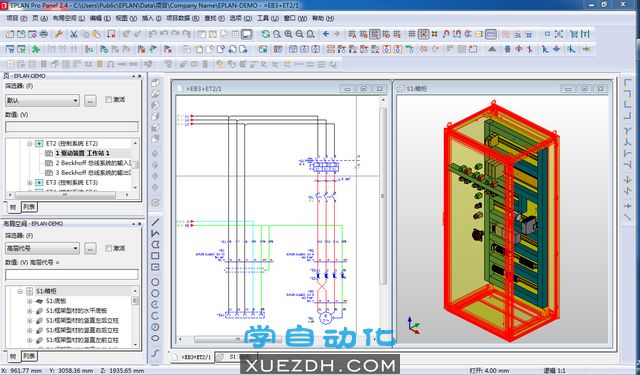Expand S1:框架型材的竖直左后立柱 node

29,321
